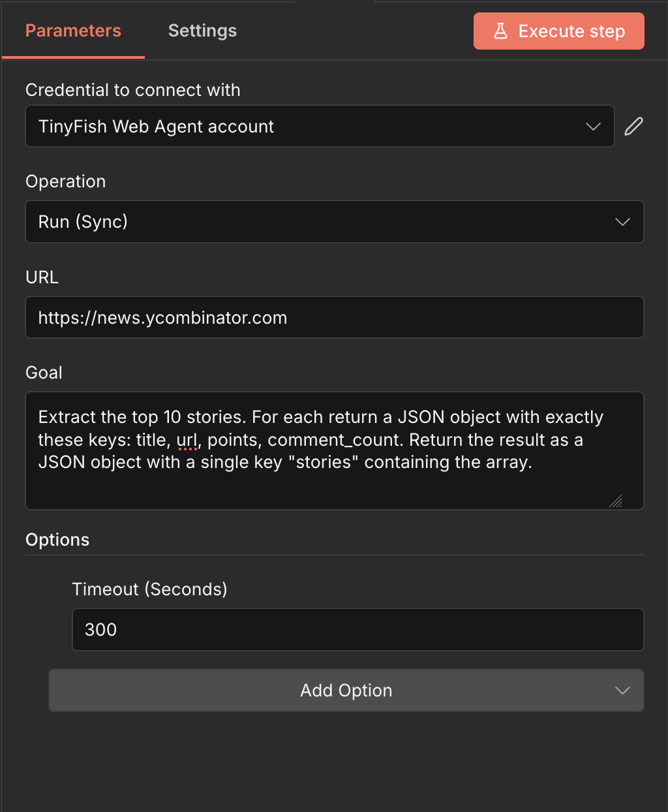Open the Credential to connect with dropdown

tap(320, 126)
